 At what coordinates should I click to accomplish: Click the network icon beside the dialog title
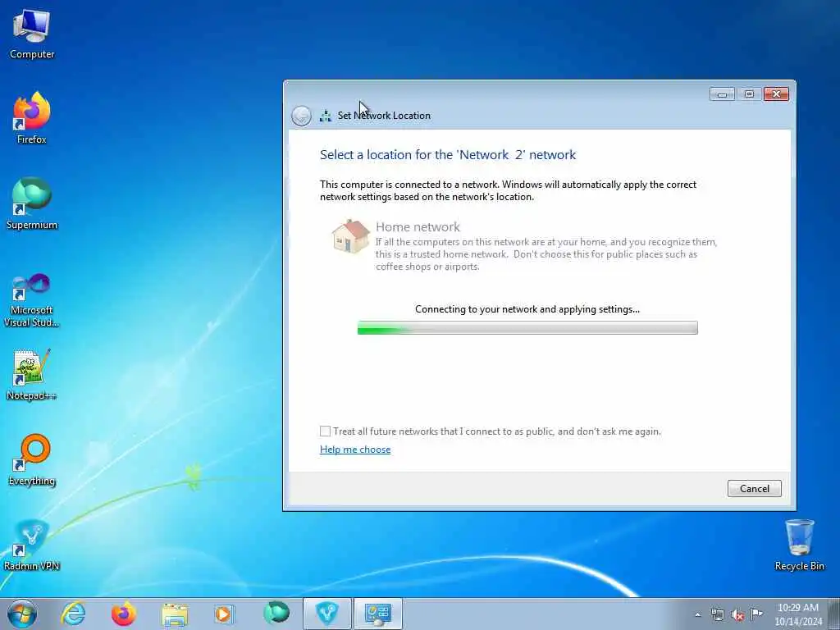(325, 116)
